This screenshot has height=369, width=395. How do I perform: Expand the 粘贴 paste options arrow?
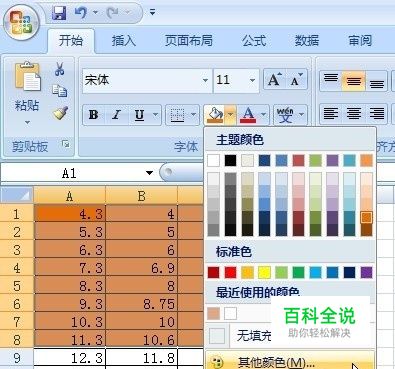click(x=27, y=123)
